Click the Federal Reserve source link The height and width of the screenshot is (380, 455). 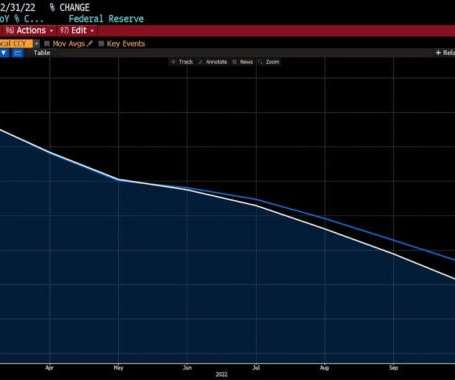pos(106,19)
